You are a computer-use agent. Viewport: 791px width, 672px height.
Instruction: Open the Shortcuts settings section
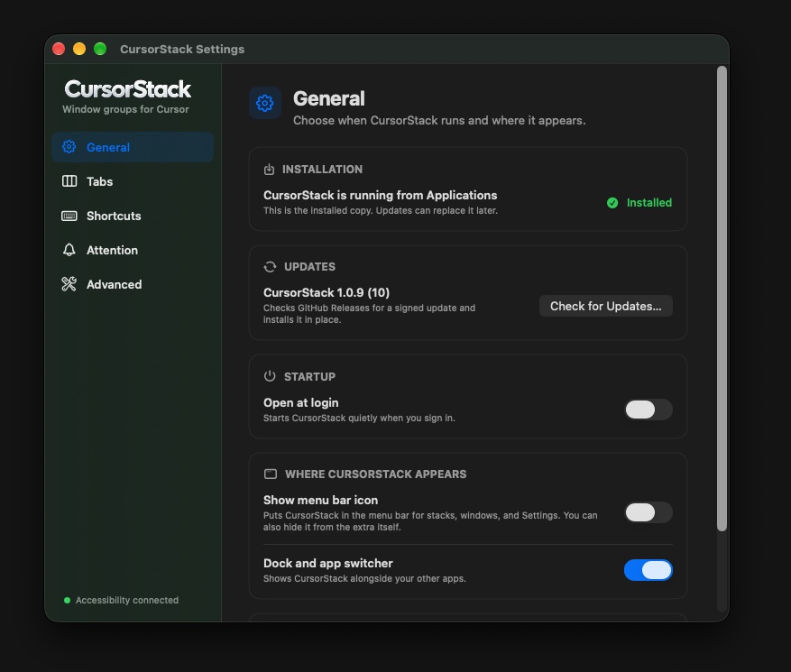click(x=133, y=216)
